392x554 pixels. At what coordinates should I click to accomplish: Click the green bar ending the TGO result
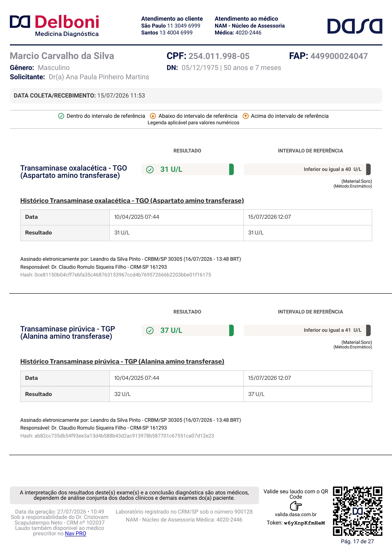click(x=231, y=169)
